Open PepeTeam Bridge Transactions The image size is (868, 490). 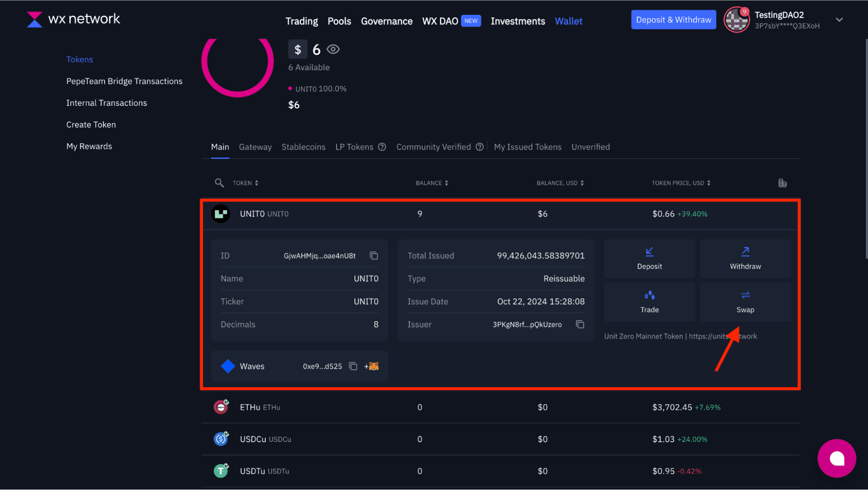pyautogui.click(x=124, y=81)
